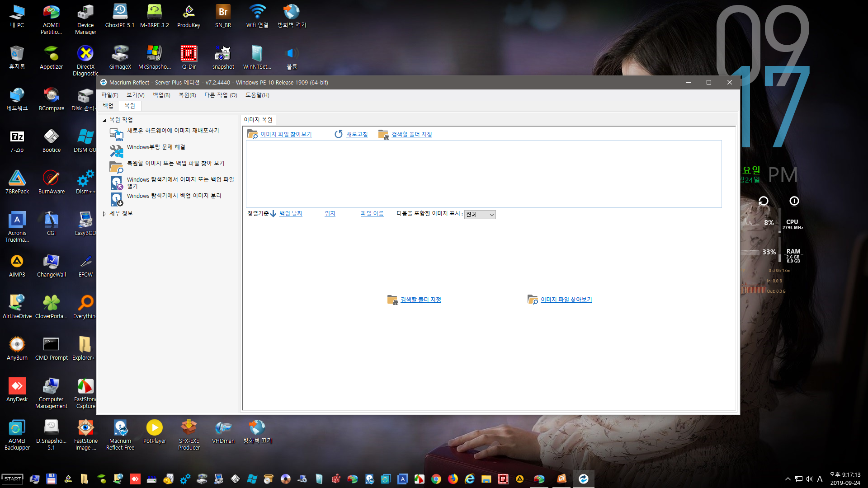Click the IME 'A' indicator in tray
868x488 pixels.
(820, 479)
